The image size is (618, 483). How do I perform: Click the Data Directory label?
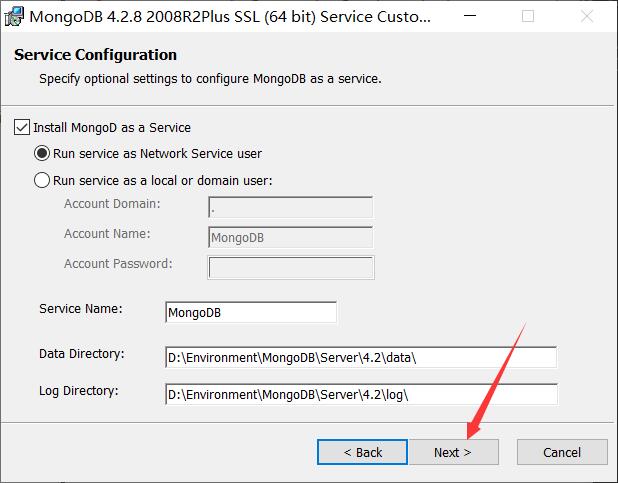point(82,354)
